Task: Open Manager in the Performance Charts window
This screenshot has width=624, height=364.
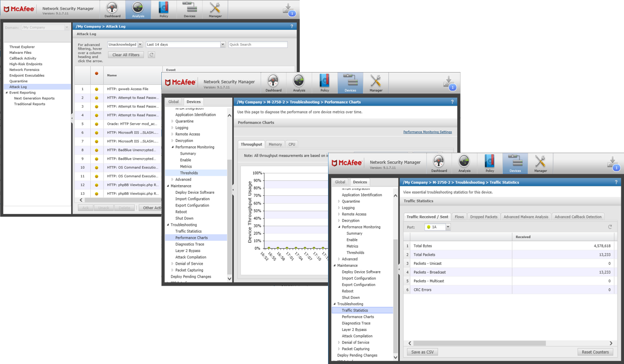Action: click(x=376, y=83)
